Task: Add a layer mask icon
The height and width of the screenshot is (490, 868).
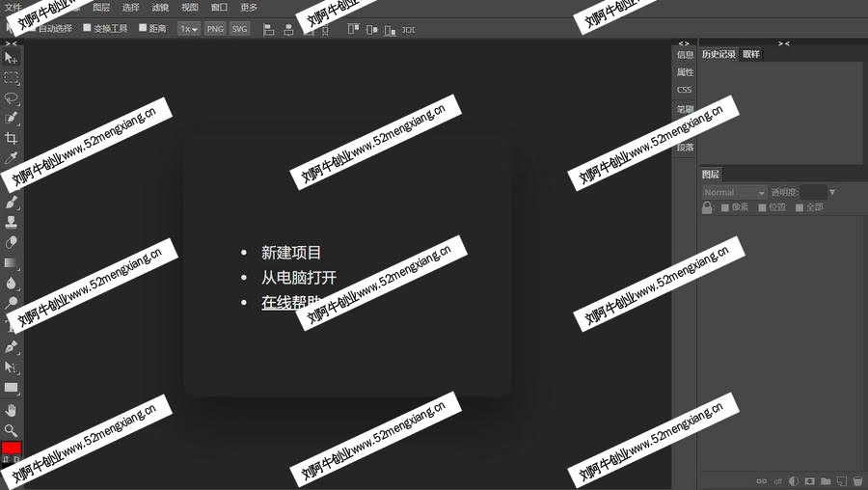Action: pos(810,481)
